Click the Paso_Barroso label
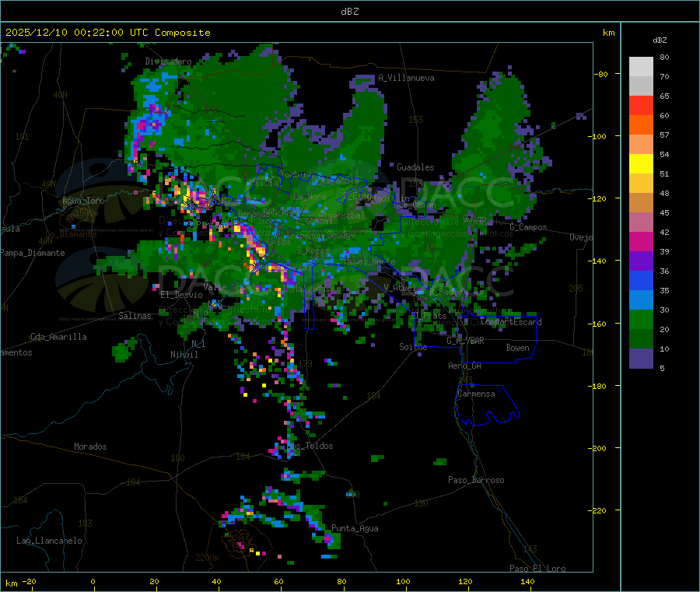The width and height of the screenshot is (700, 592). (476, 480)
